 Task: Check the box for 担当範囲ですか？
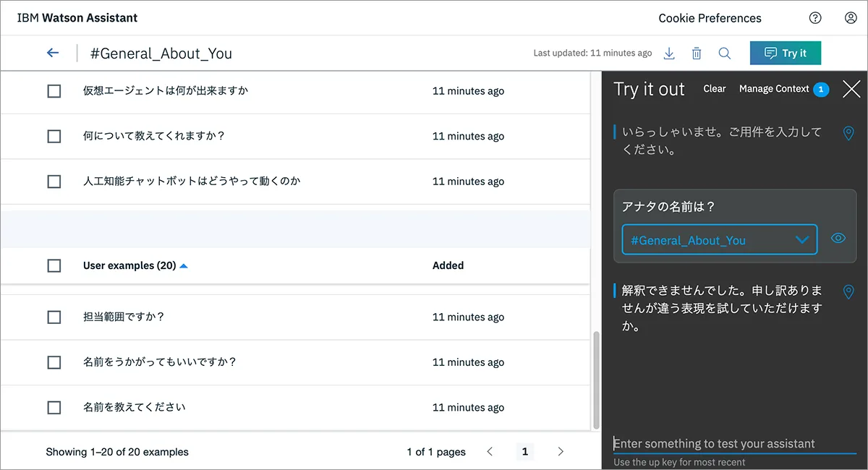click(x=54, y=317)
